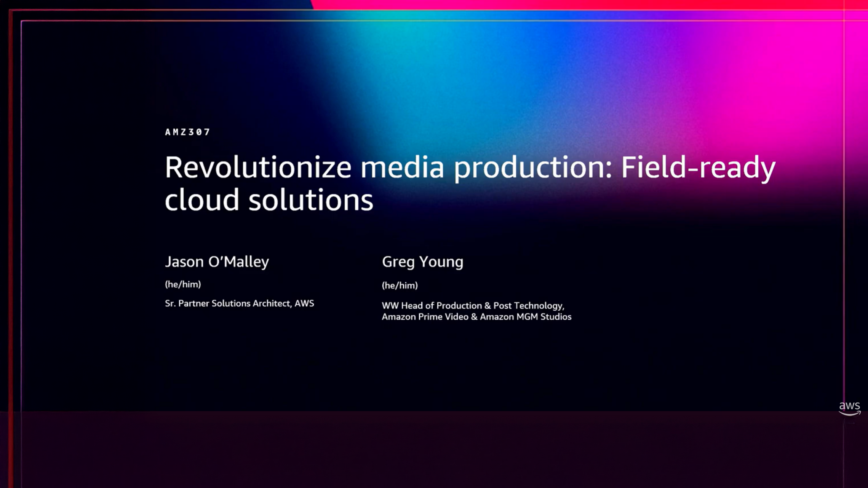Click the AWS logo in the corner
The image size is (868, 488).
pyautogui.click(x=849, y=408)
